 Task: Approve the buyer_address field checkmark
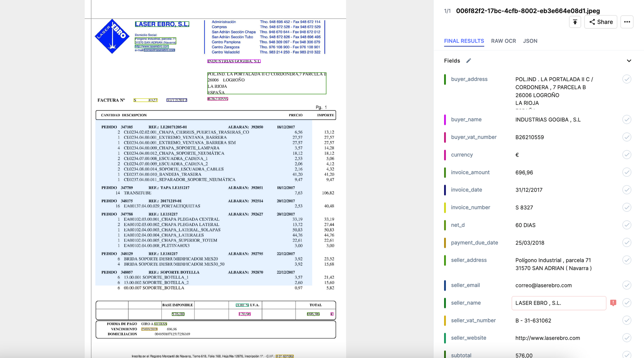point(626,79)
